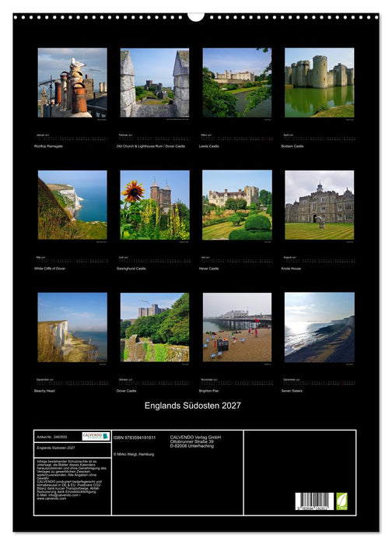Click the green leaf eco label icon
The image size is (392, 545).
pyautogui.click(x=341, y=501)
